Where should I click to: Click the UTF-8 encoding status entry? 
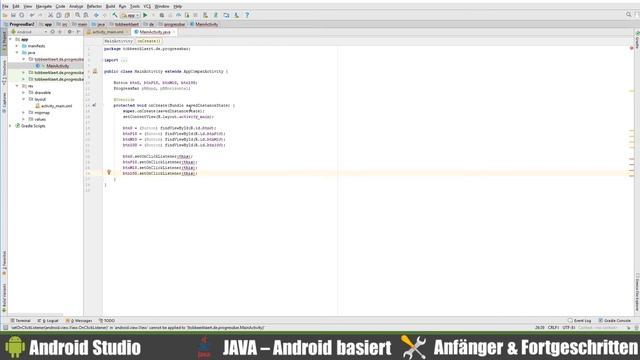pyautogui.click(x=568, y=327)
